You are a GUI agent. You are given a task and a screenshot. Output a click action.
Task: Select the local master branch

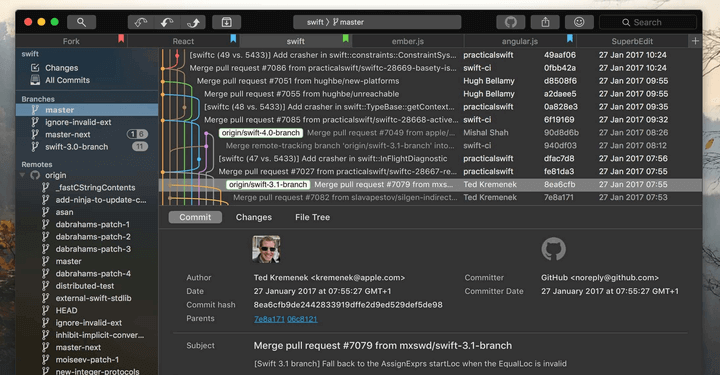coord(87,110)
